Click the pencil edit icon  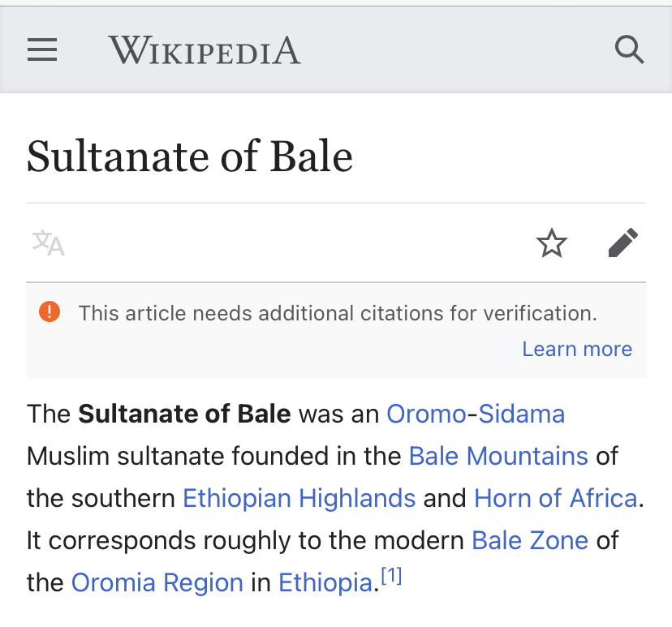[622, 243]
